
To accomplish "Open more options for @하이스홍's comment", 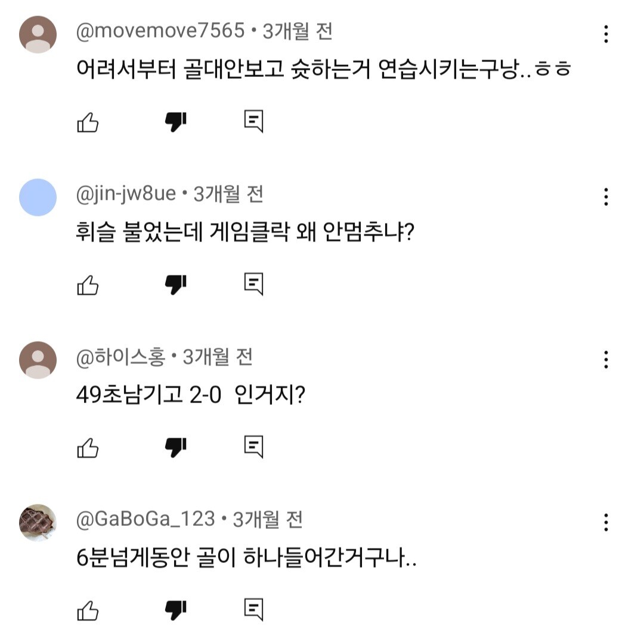I will 606,359.
